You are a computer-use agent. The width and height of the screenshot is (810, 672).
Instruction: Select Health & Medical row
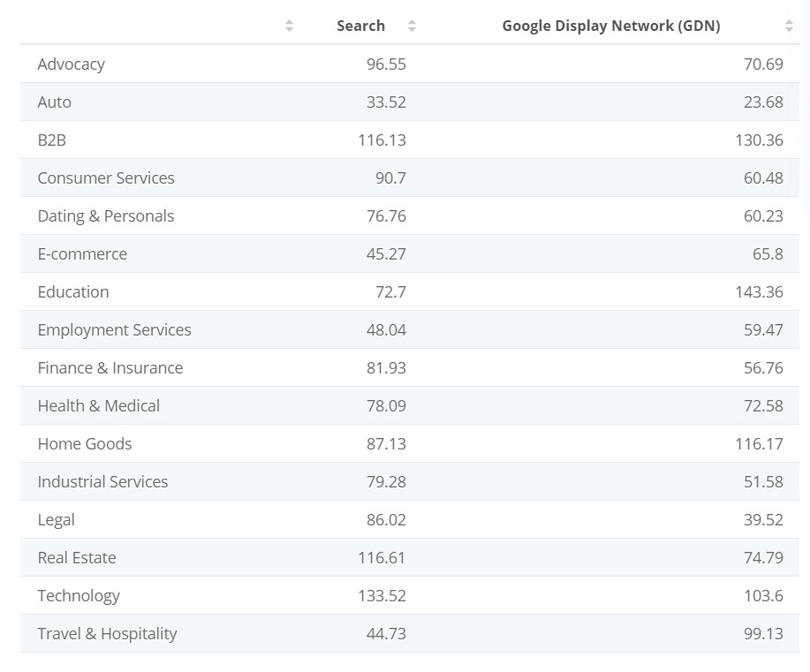click(x=410, y=405)
